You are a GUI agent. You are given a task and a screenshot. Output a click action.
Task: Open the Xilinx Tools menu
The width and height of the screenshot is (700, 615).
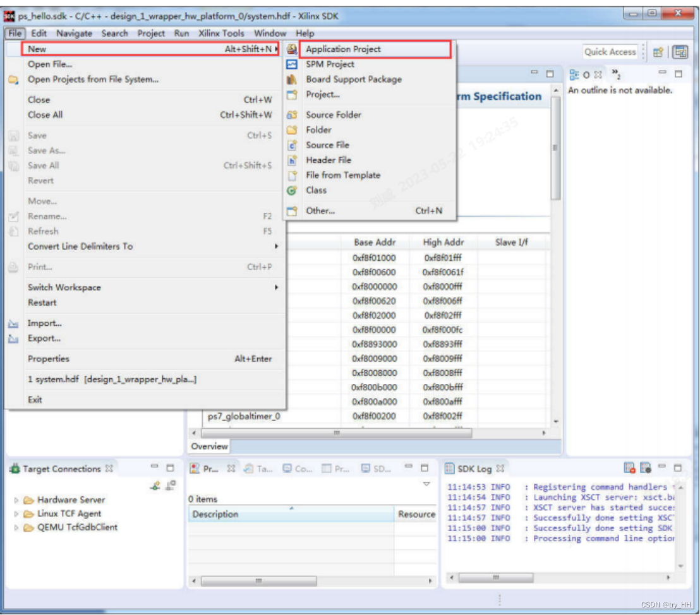pyautogui.click(x=221, y=33)
